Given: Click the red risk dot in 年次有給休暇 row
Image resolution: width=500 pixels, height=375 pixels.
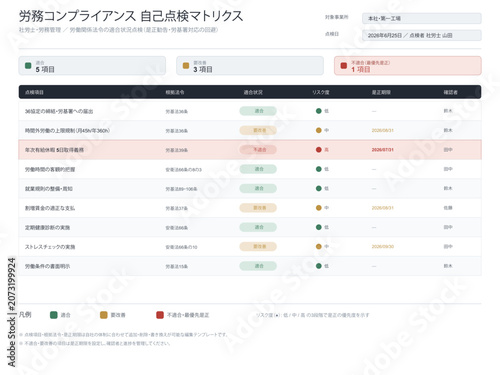Looking at the screenshot, I should (x=319, y=150).
